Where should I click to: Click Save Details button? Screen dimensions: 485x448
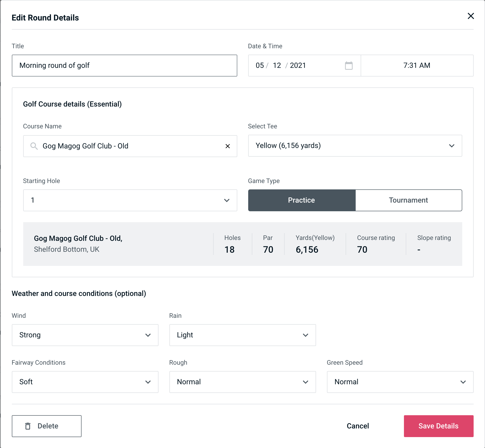[438, 426]
